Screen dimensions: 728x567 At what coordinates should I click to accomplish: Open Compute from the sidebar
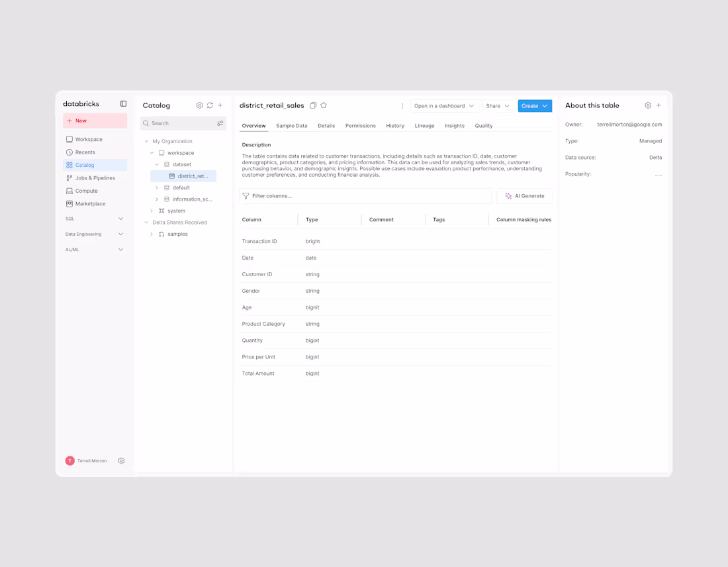(x=87, y=191)
